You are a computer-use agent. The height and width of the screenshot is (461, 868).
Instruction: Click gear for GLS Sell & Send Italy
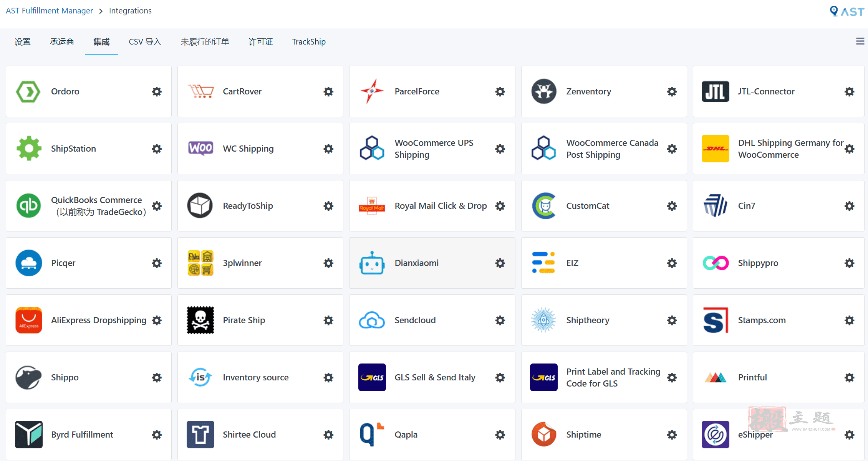point(500,377)
